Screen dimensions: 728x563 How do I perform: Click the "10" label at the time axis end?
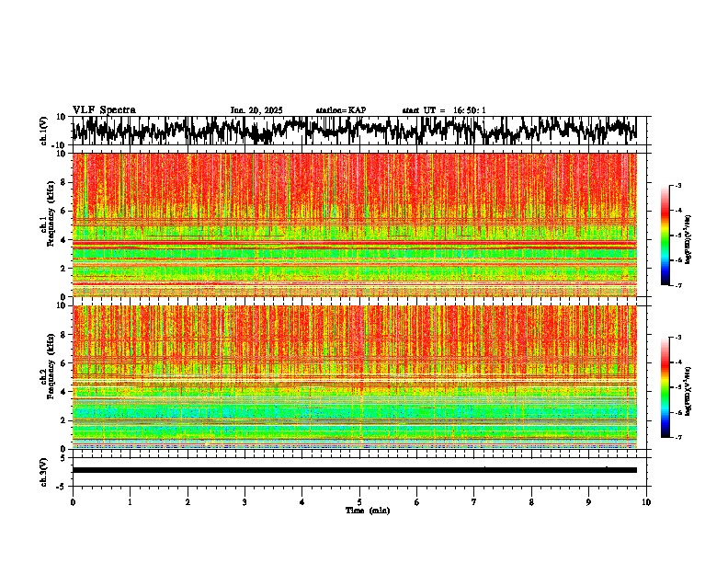pyautogui.click(x=646, y=502)
